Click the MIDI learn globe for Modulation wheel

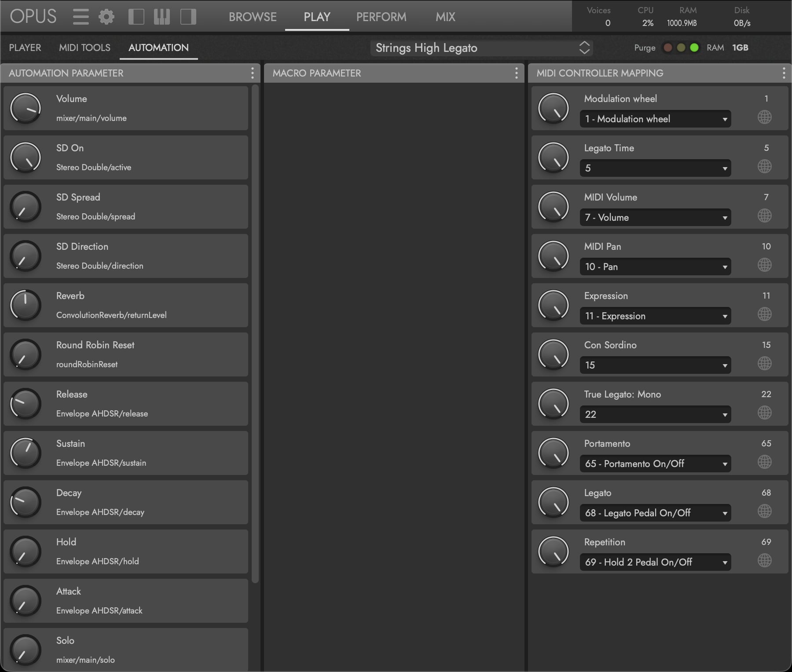pyautogui.click(x=765, y=117)
